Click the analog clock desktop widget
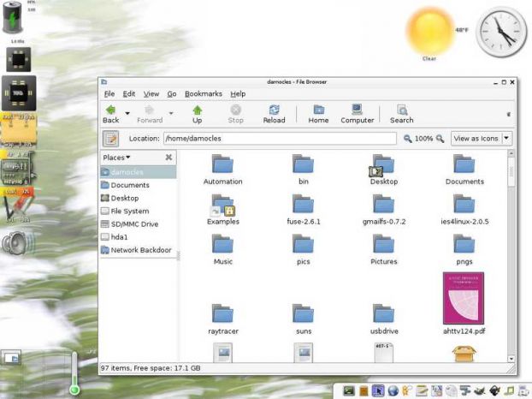The height and width of the screenshot is (399, 532). coord(501,32)
